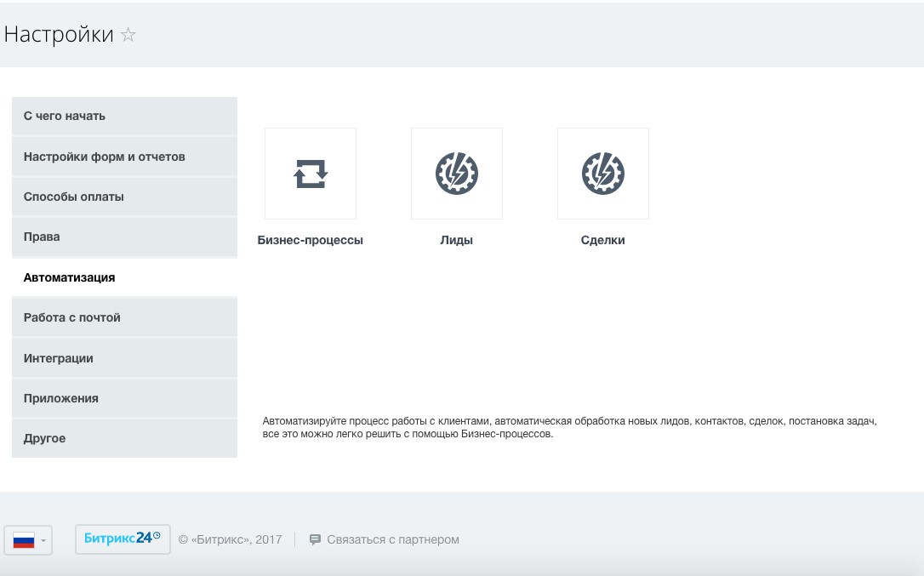Switch to the Приложения section

[124, 398]
